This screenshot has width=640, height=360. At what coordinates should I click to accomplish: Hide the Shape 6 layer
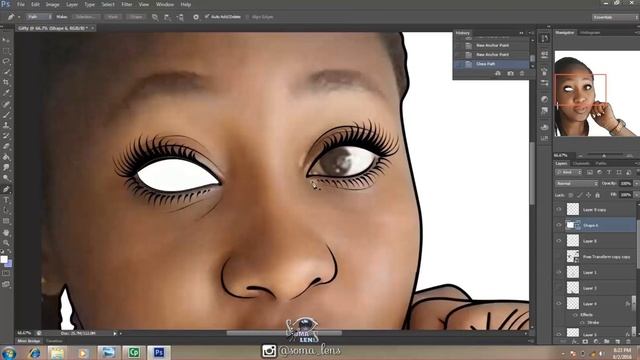[x=559, y=225]
